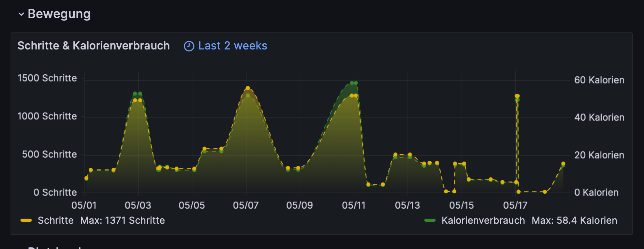The image size is (644, 249).
Task: Click the 05/05 x-axis label
Action: click(192, 205)
